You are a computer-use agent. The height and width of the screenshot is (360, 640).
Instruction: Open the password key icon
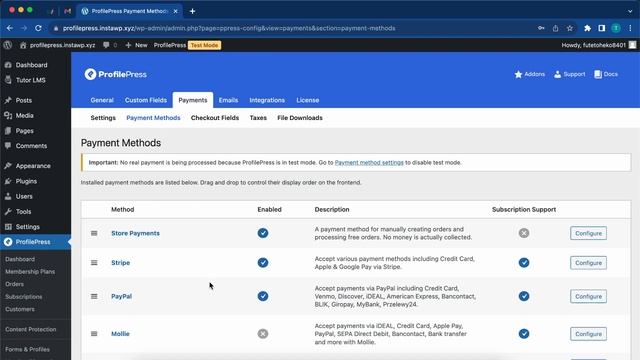click(541, 28)
